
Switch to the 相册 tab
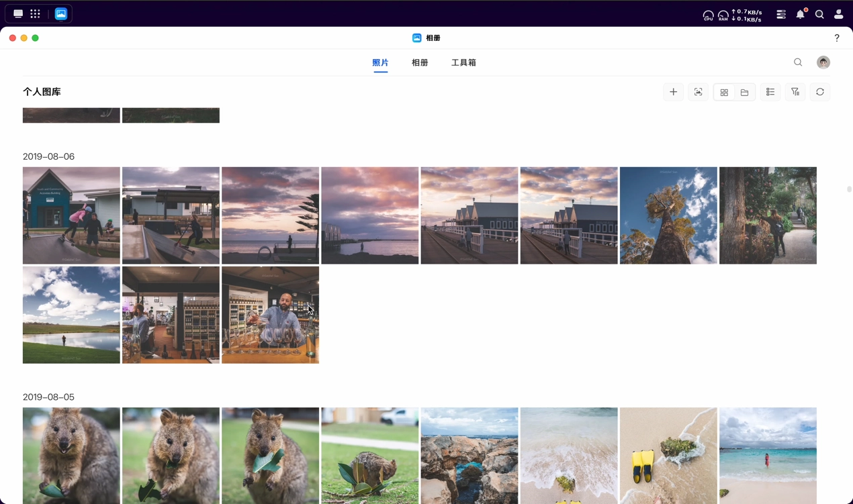tap(420, 62)
